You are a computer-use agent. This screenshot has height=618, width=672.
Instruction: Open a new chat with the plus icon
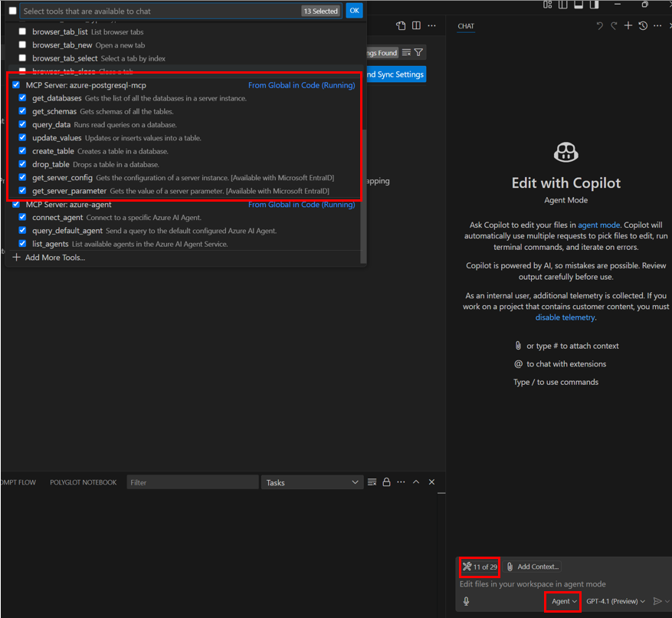point(628,25)
